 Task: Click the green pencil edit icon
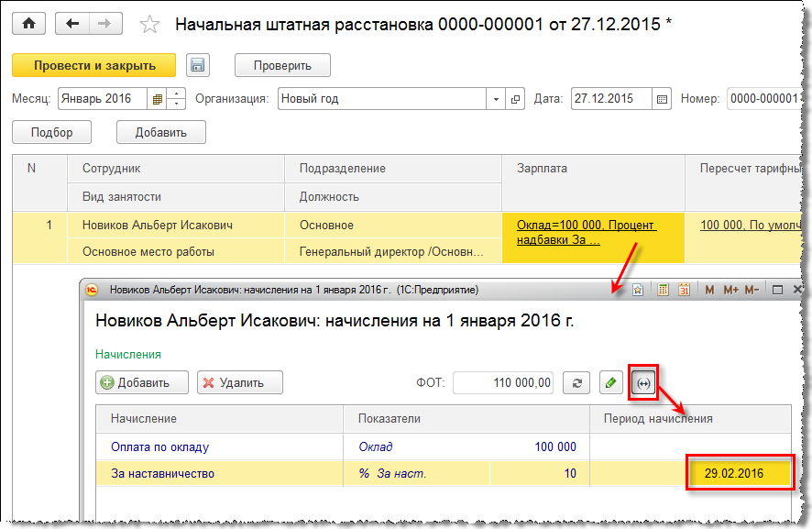[611, 382]
